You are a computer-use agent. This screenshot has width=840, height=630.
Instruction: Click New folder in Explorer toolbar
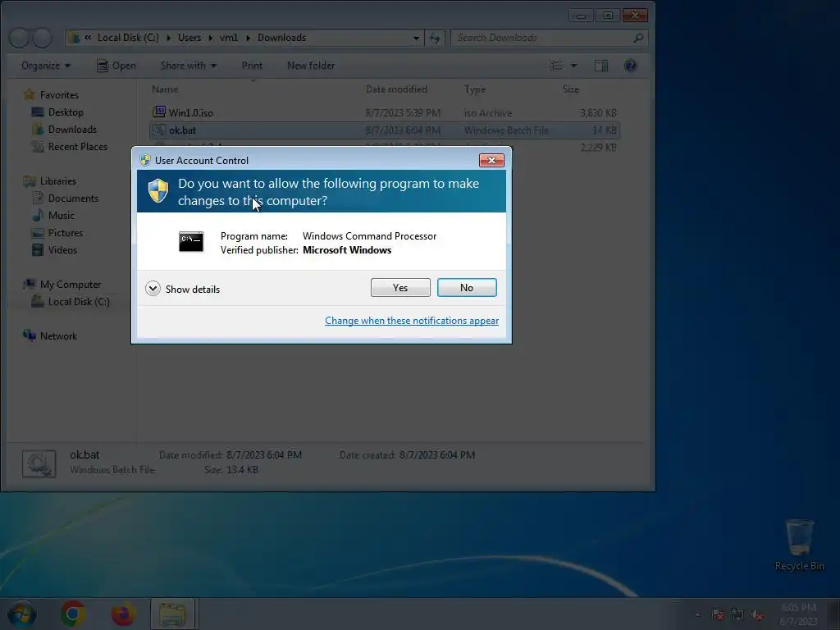(311, 66)
